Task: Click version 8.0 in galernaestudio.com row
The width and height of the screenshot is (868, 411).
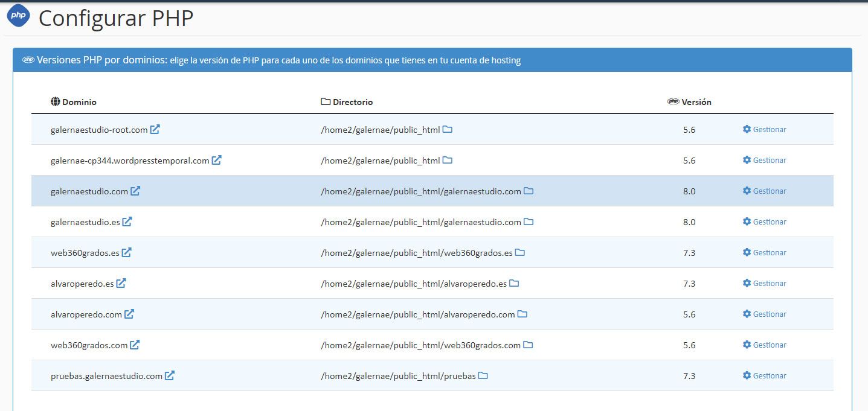Action: [689, 191]
